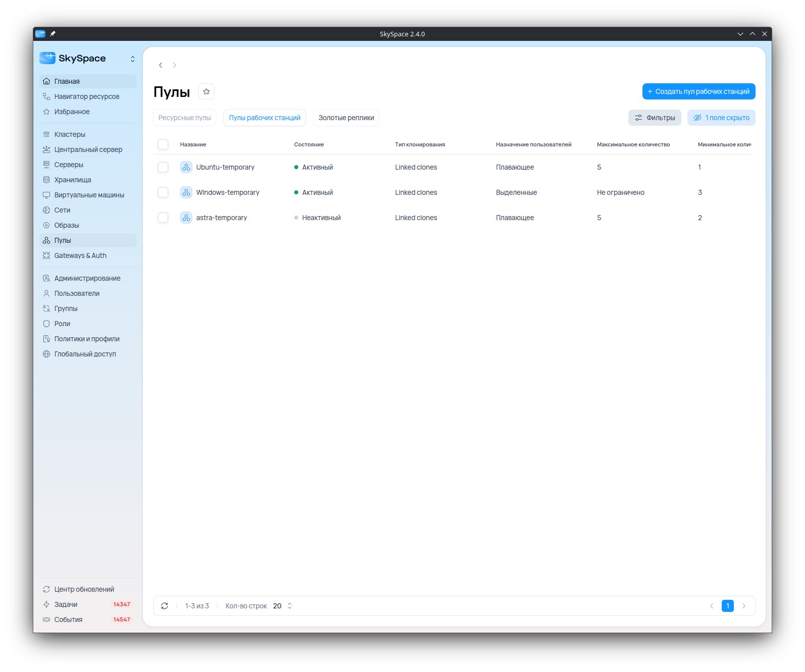Screen dimensions: 805x672
Task: Sort by Состояние column header
Action: (309, 144)
